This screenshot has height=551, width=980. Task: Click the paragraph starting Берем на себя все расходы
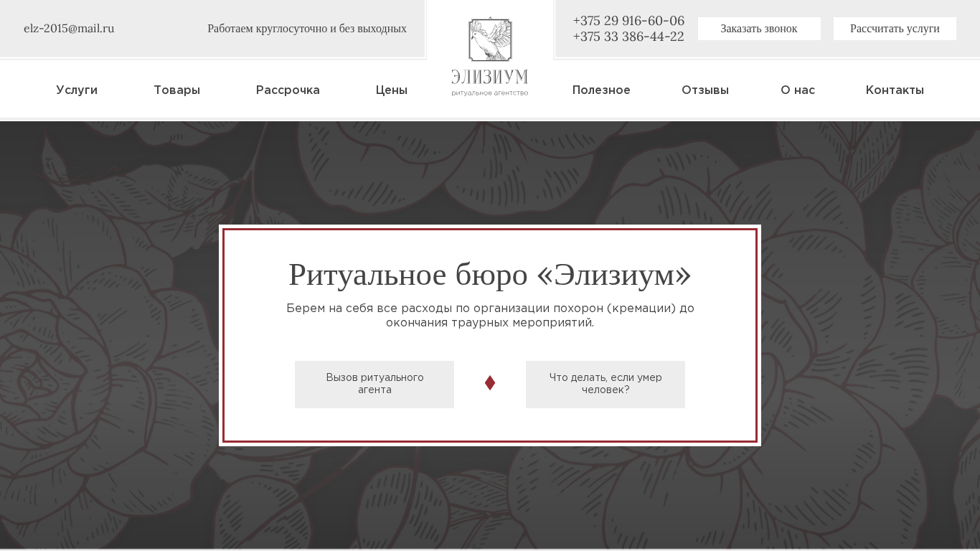click(490, 316)
